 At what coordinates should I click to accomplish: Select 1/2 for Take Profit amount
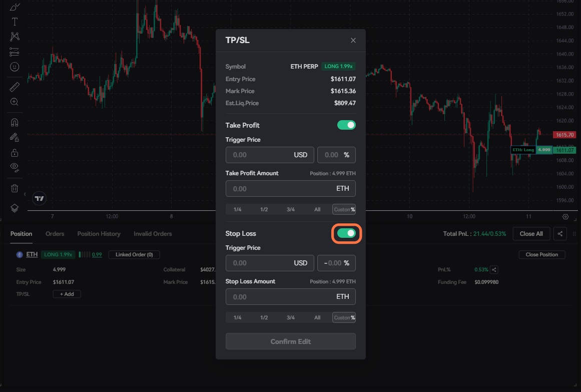[264, 210]
